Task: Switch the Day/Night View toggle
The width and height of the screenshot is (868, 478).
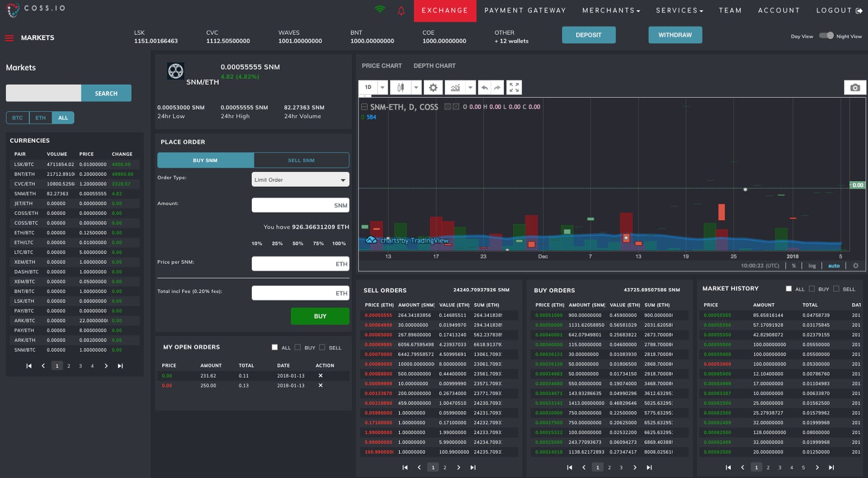Action: click(826, 36)
